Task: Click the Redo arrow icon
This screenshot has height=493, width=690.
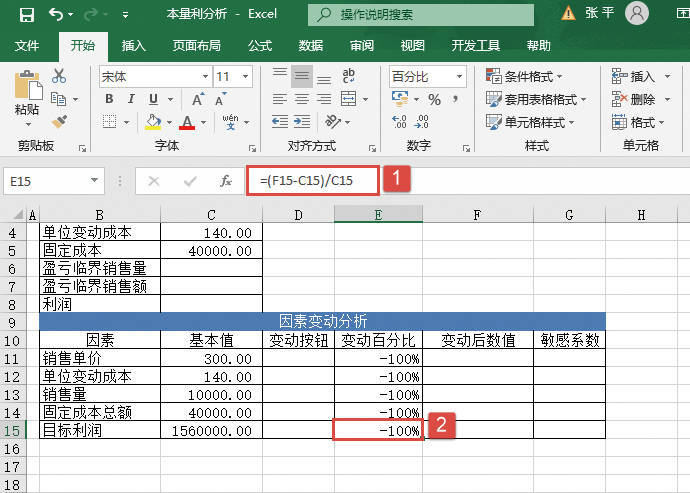Action: pos(91,15)
